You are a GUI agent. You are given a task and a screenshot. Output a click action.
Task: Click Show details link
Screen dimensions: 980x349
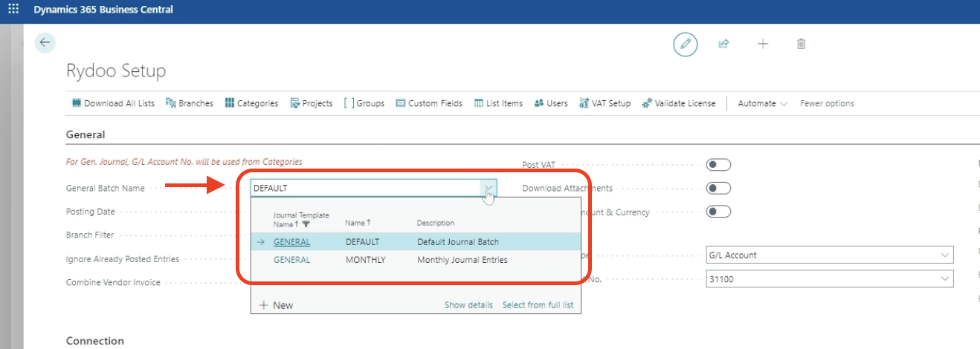tap(468, 305)
